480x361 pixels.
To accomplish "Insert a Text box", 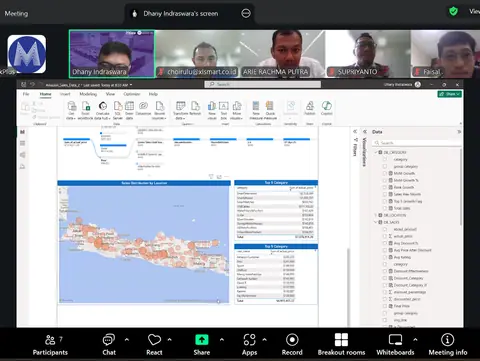I will [224, 110].
